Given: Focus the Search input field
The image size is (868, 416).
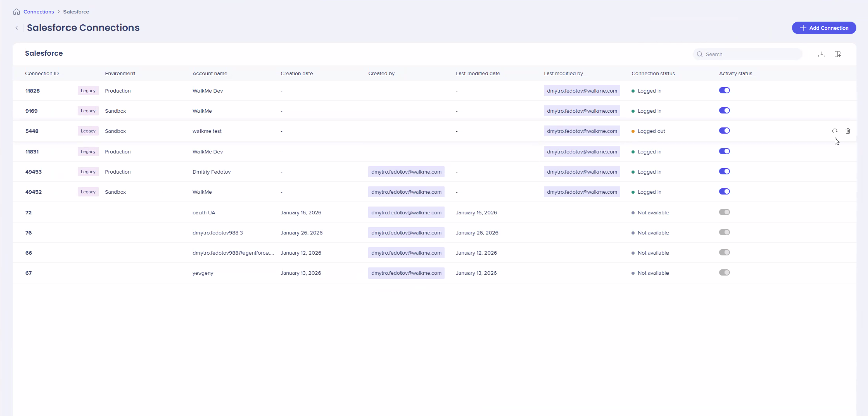Looking at the screenshot, I should coord(751,54).
